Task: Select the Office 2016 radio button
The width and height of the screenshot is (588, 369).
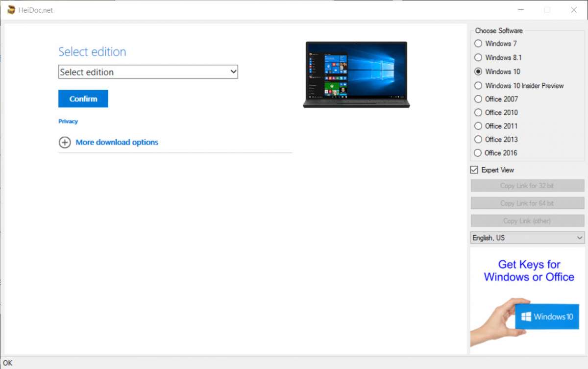Action: [478, 153]
